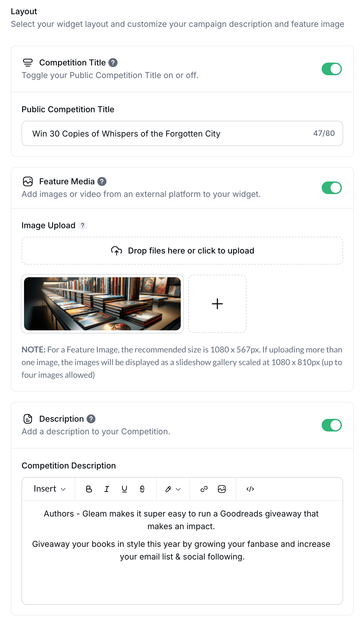Focus the Public Competition Title field

click(182, 133)
